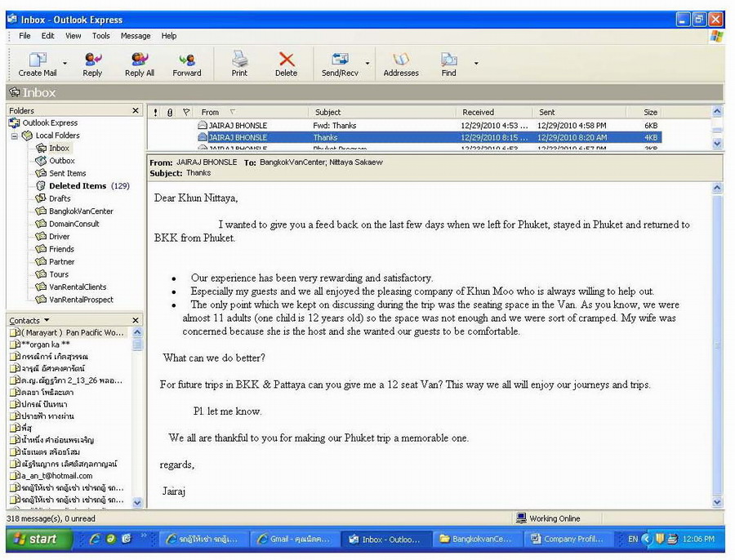Open the Message menu
Screen dimensions: 735x560
pyautogui.click(x=136, y=36)
